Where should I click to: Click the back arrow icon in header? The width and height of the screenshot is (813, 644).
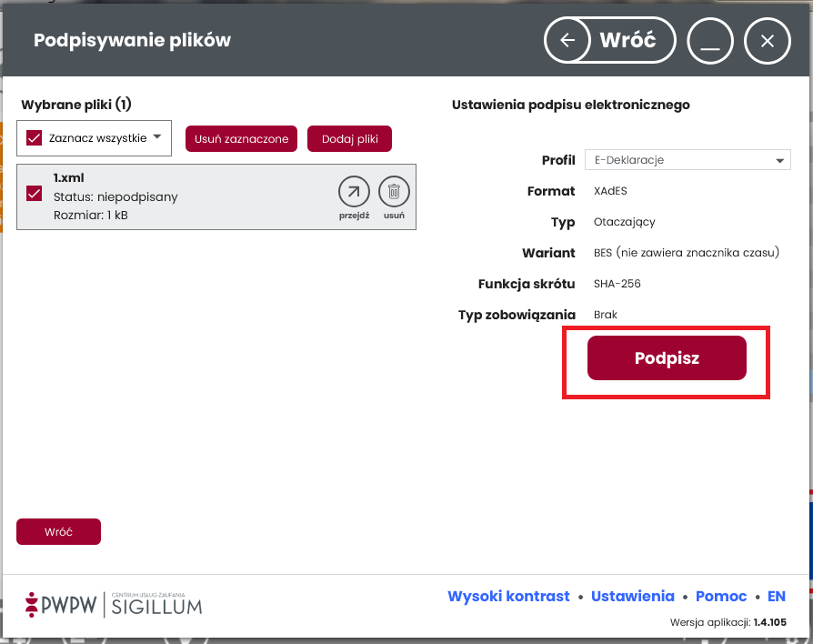[x=568, y=41]
